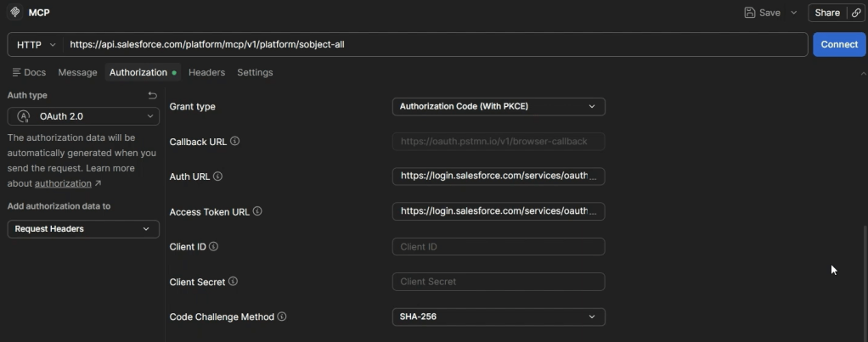Click the MCP request logo icon

point(15,12)
